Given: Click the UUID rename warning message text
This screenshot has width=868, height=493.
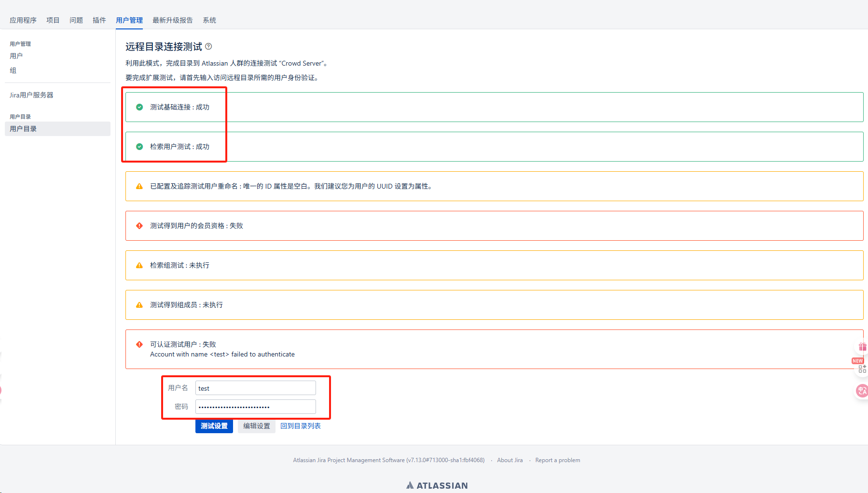Looking at the screenshot, I should (x=292, y=186).
